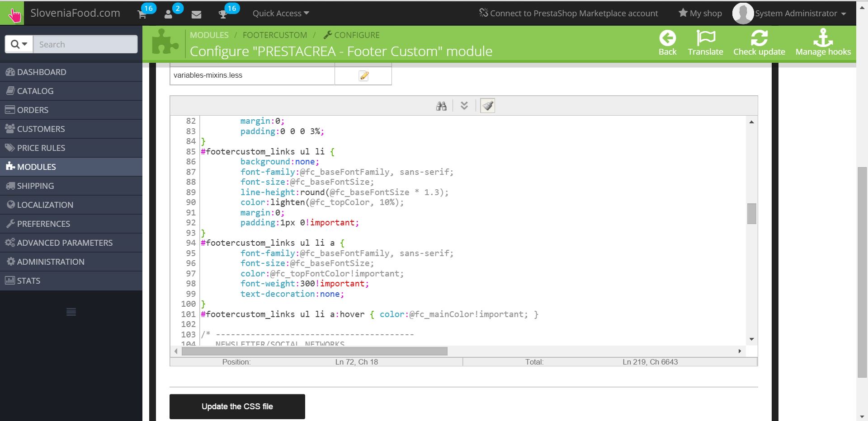Click the code editor vertical scrollbar thumb
This screenshot has width=868, height=421.
click(751, 214)
